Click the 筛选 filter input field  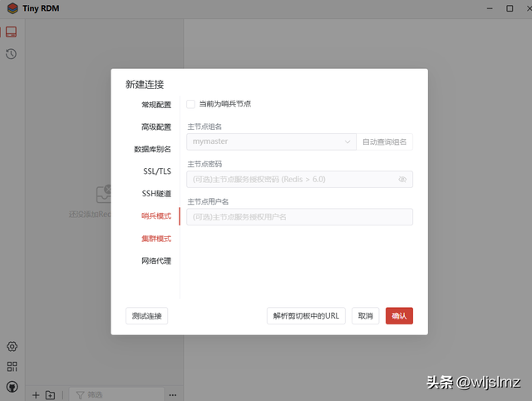point(116,395)
